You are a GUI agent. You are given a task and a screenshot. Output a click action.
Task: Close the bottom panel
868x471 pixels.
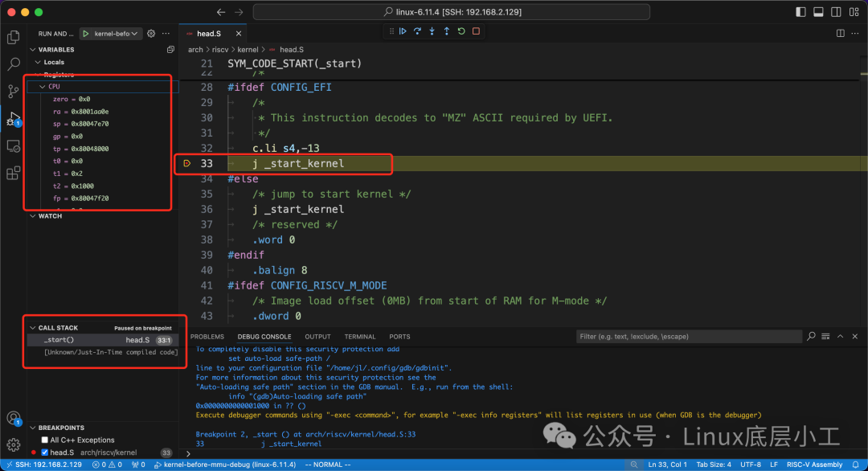coord(854,337)
